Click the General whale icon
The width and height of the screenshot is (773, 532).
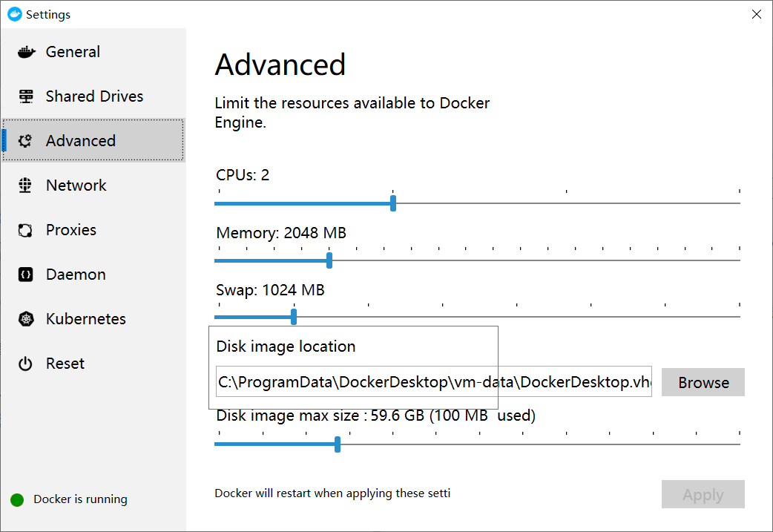click(26, 52)
